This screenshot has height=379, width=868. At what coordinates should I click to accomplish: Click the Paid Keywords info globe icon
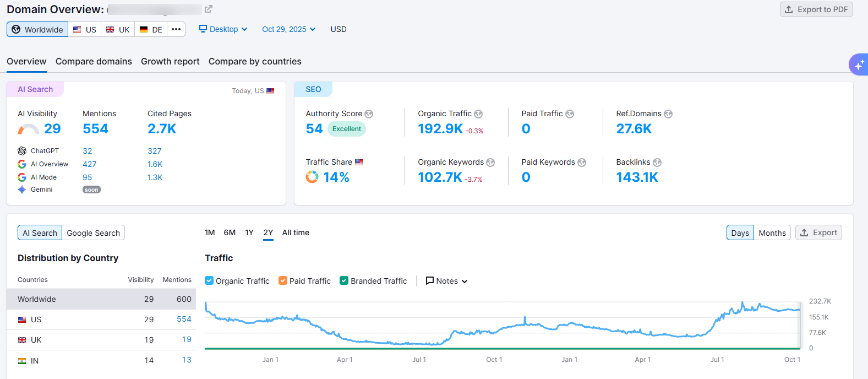tap(582, 163)
